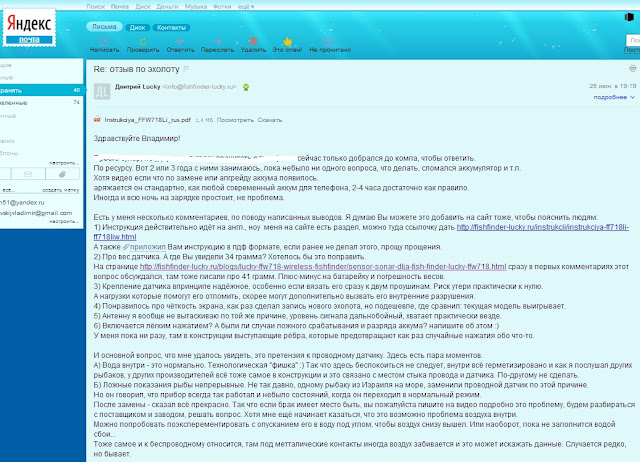640x462 pixels.
Task: Mark as spam with Это спам! icon
Action: coord(287,41)
